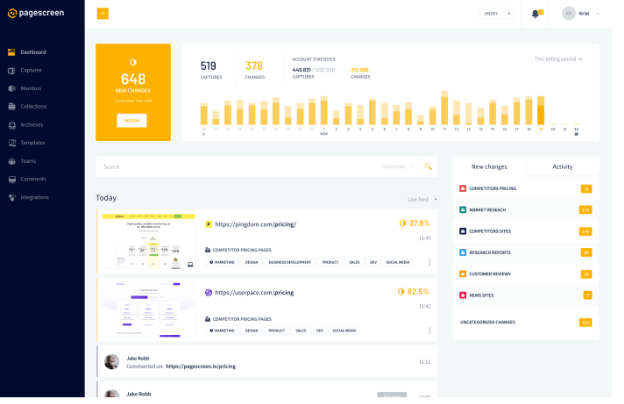Click into the Search input field

pos(239,167)
